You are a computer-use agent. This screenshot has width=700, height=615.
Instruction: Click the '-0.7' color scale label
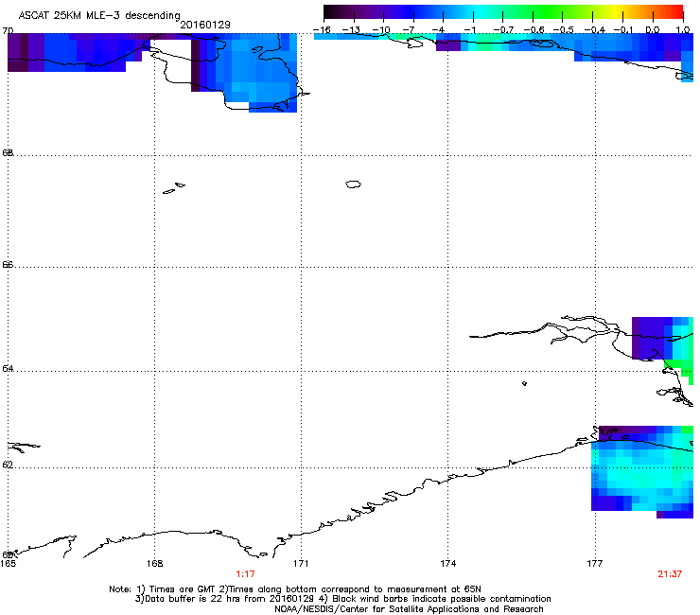[x=503, y=30]
